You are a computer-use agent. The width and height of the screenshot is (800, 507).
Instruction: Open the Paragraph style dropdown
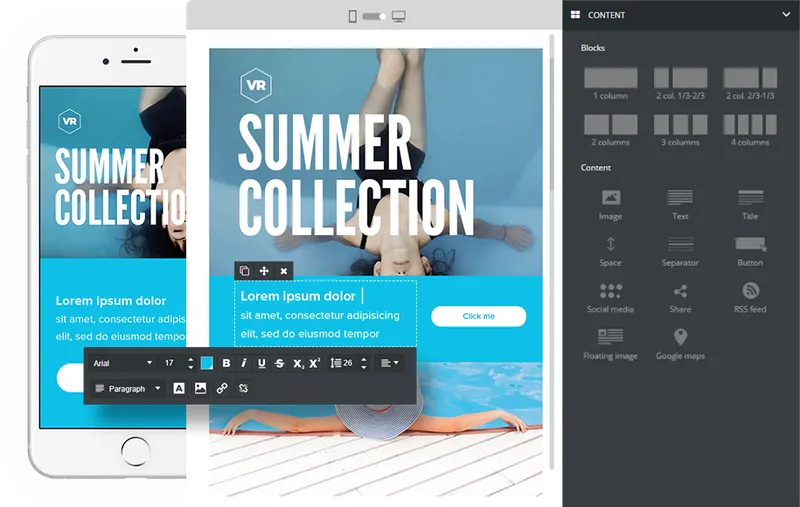click(128, 389)
